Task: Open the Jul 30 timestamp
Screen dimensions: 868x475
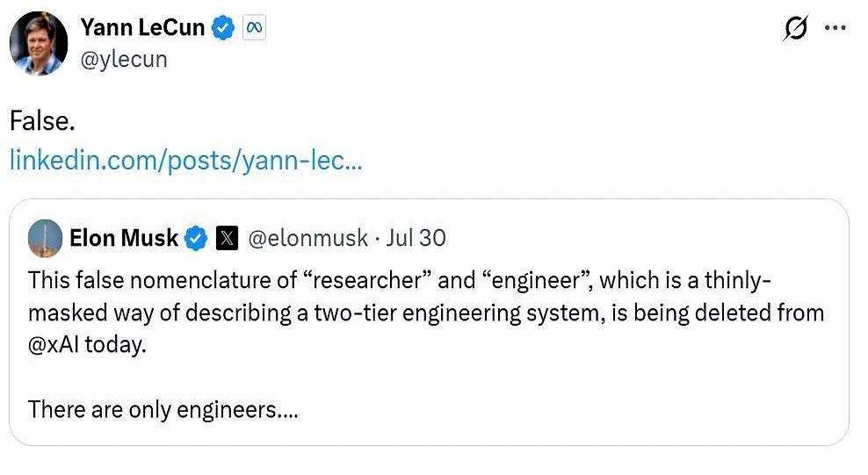Action: tap(416, 238)
